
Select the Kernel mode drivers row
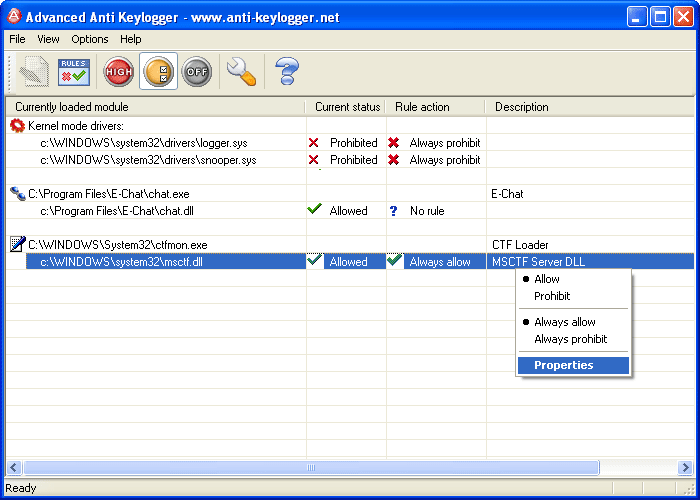(350, 126)
